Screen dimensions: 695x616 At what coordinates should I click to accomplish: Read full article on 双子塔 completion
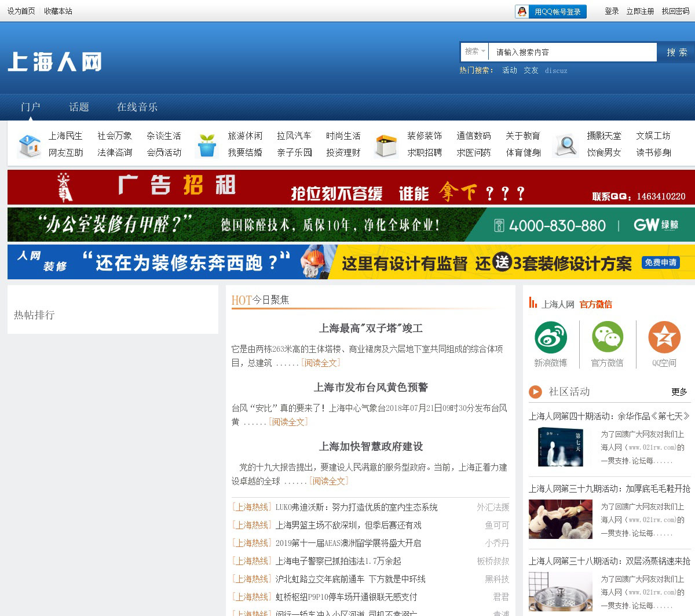point(320,363)
